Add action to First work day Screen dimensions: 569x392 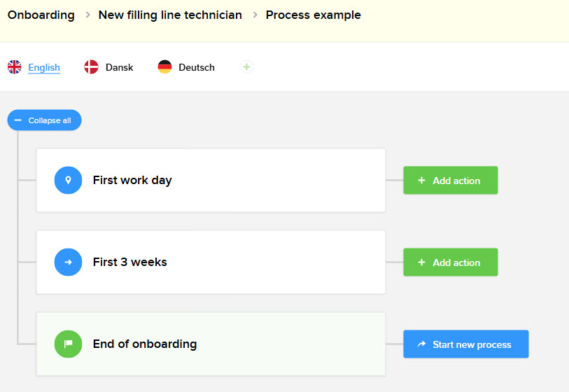point(450,181)
